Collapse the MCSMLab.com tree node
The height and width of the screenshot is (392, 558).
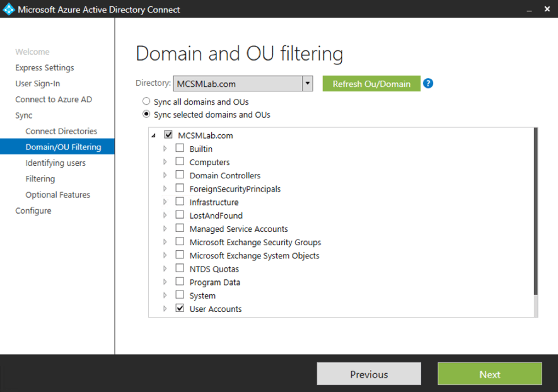coord(154,135)
